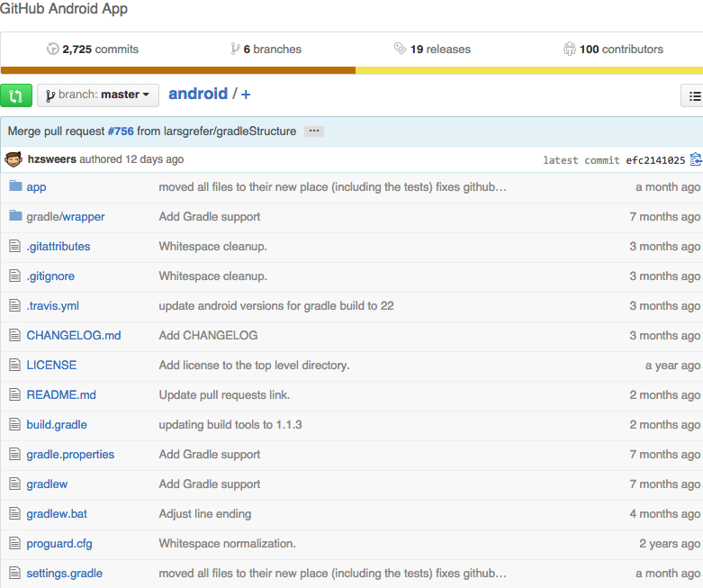Open 'update android versions for gradle build' commit

tap(276, 306)
